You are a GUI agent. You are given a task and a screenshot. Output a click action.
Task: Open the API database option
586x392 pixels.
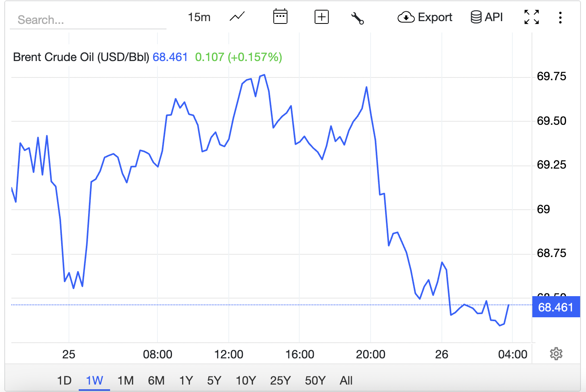pyautogui.click(x=487, y=17)
